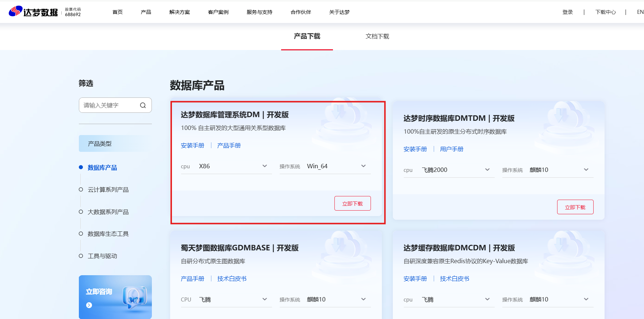The width and height of the screenshot is (644, 319).
Task: Open 产品手册 link on DM card
Action: (229, 146)
